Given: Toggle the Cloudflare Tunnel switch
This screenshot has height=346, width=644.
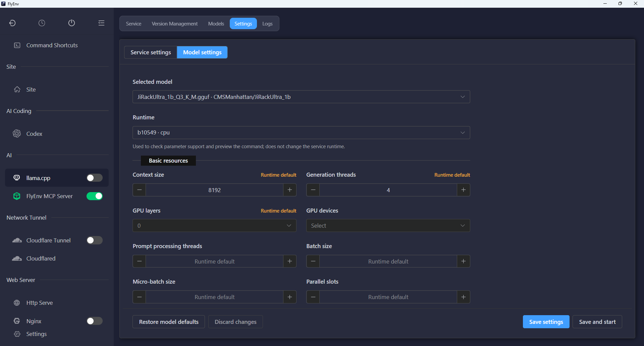Looking at the screenshot, I should pyautogui.click(x=95, y=240).
